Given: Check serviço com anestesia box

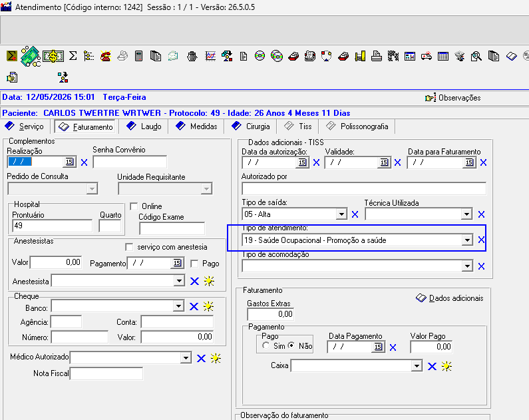Looking at the screenshot, I should (x=129, y=247).
